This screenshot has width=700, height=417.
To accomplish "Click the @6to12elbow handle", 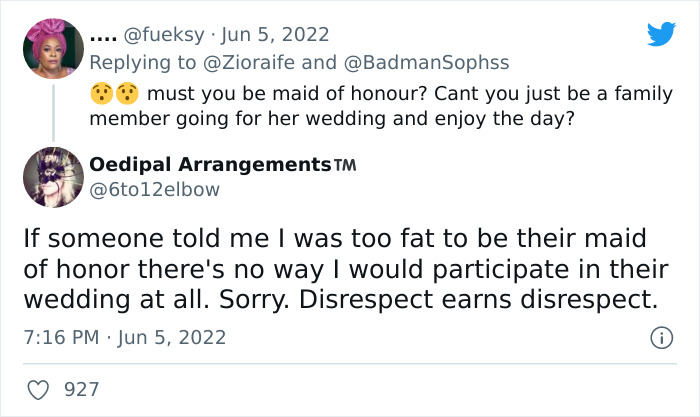I will pyautogui.click(x=153, y=188).
